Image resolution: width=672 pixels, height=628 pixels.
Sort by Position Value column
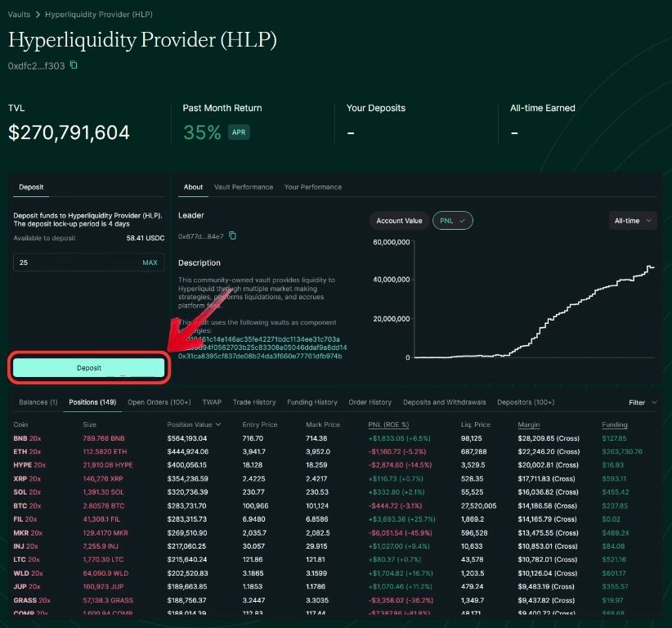pos(194,424)
